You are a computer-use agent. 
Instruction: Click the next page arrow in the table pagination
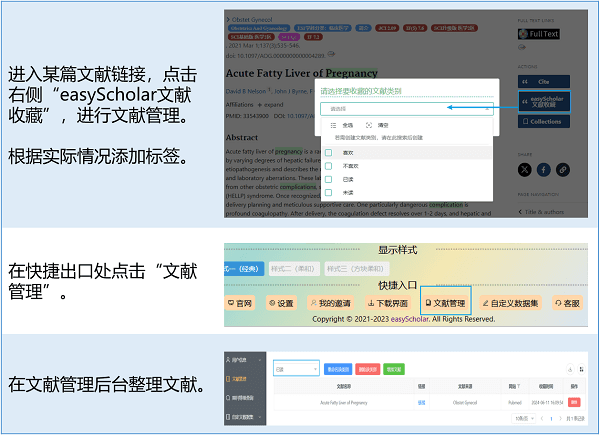(561, 419)
